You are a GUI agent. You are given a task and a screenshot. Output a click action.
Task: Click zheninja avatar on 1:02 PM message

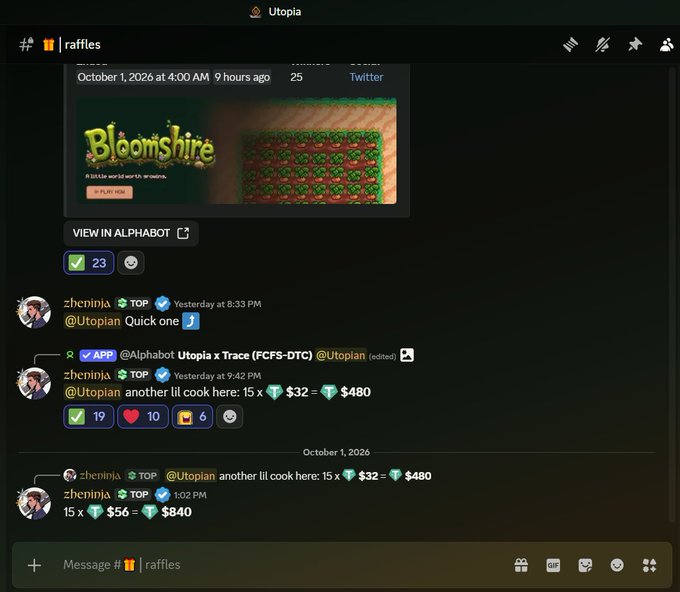pyautogui.click(x=34, y=503)
